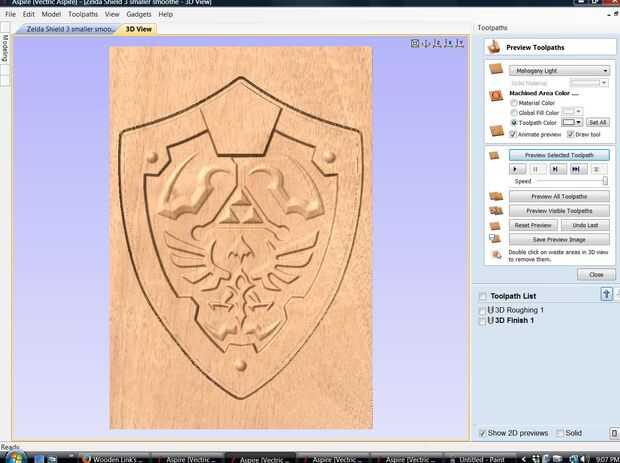
Task: Click the tool icon beside 3D Finish 1
Action: pyautogui.click(x=490, y=320)
